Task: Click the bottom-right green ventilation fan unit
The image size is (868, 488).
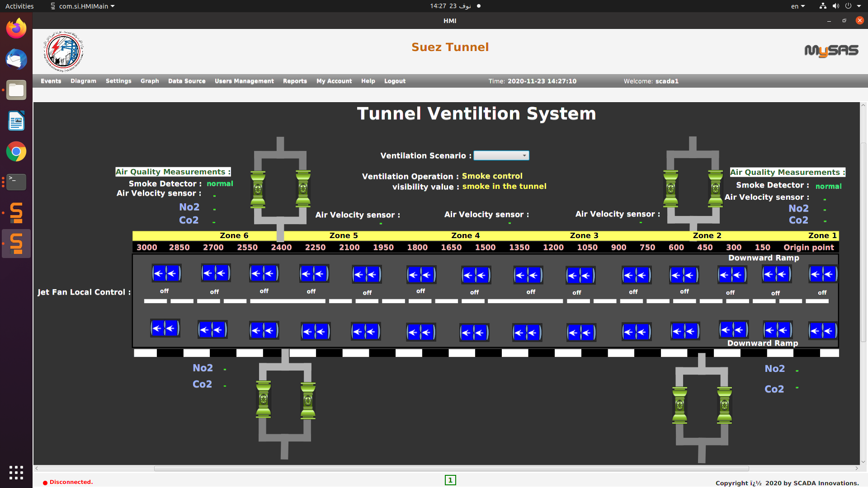Action: [724, 405]
